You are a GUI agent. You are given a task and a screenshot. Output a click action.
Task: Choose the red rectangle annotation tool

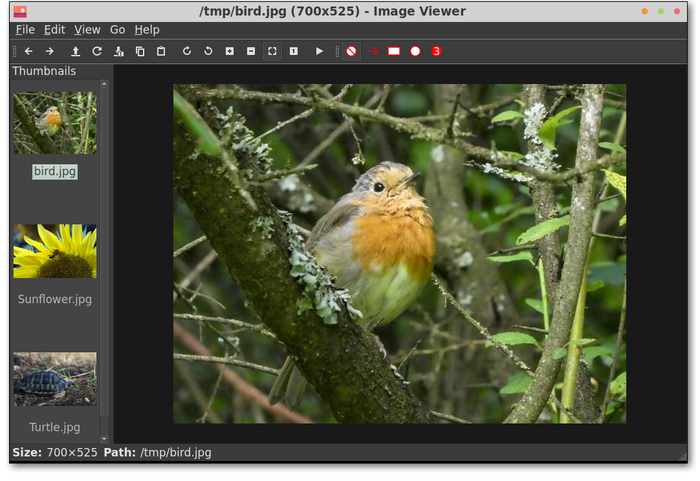pyautogui.click(x=394, y=51)
